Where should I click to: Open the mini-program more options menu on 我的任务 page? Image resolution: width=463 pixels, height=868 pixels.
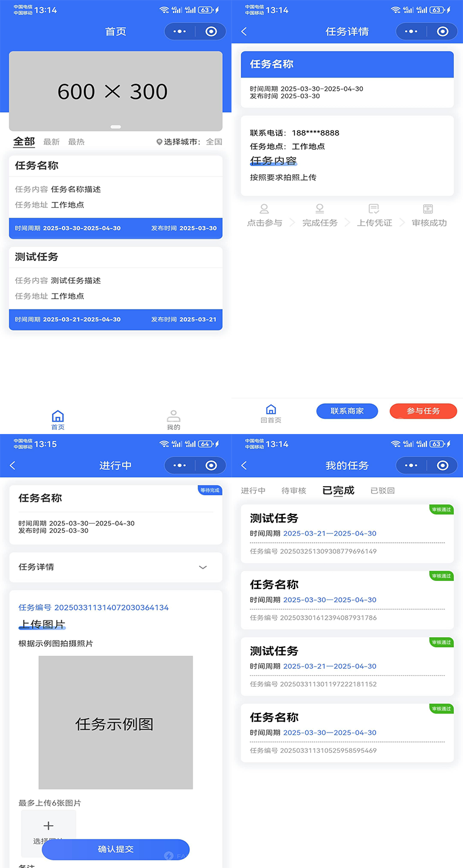click(x=411, y=465)
